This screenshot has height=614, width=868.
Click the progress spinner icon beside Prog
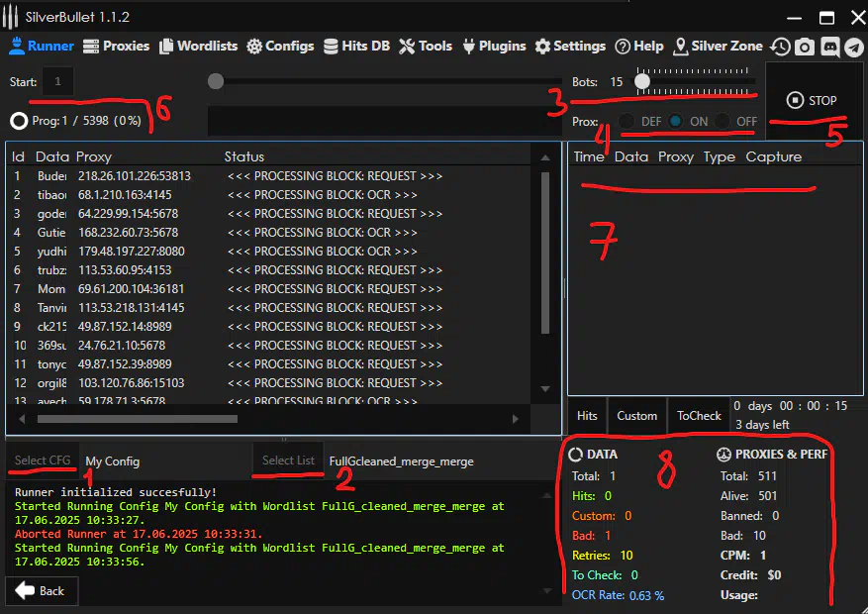click(19, 121)
